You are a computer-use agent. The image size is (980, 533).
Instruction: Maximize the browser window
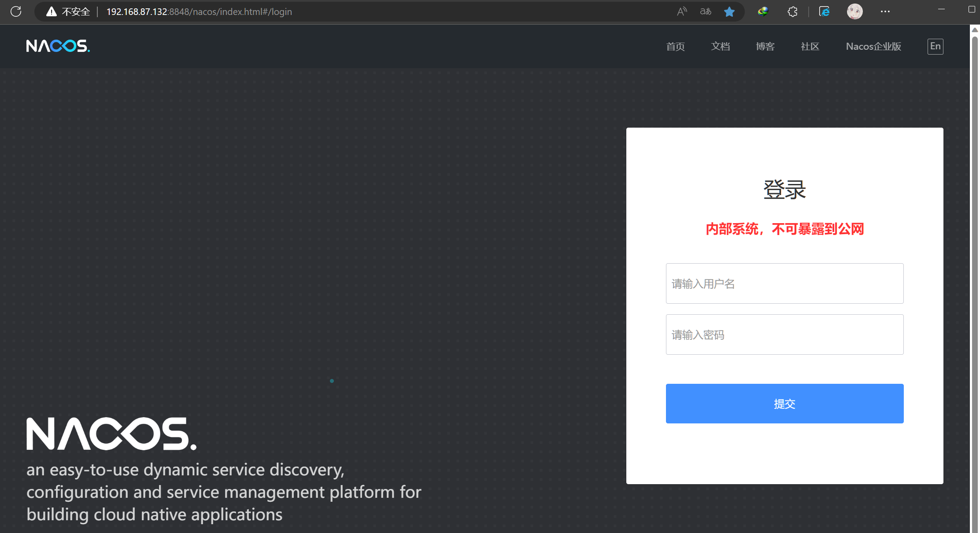972,9
